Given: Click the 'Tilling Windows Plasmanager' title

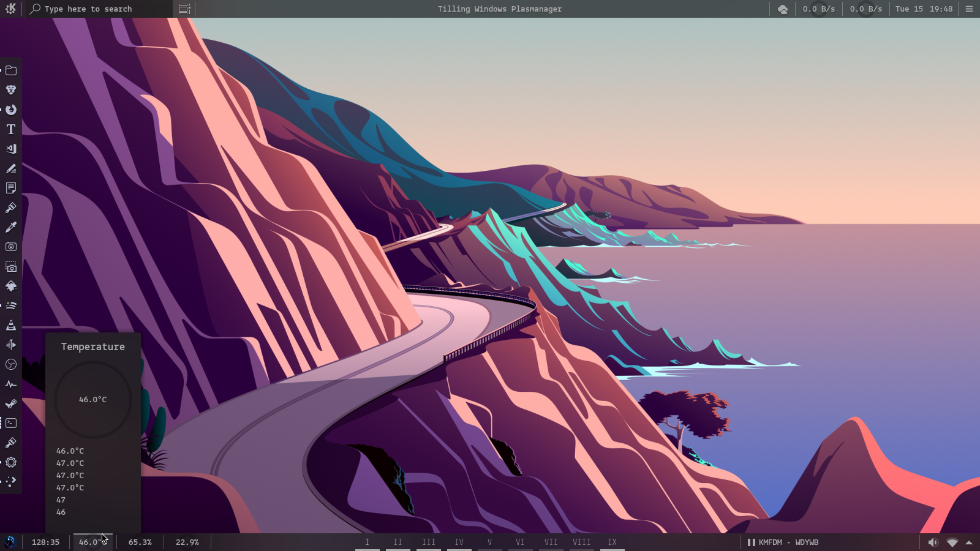Looking at the screenshot, I should 500,9.
